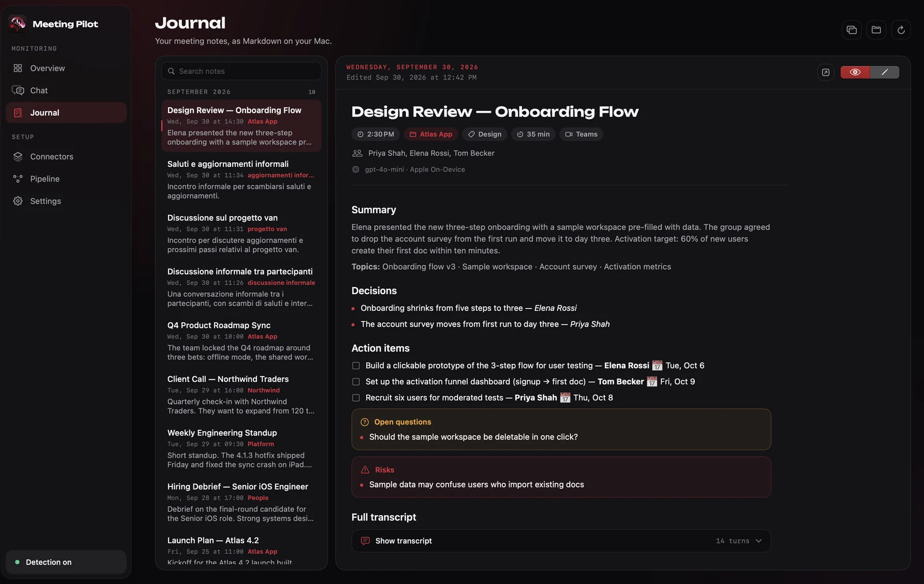Open the Overview section

coord(66,68)
